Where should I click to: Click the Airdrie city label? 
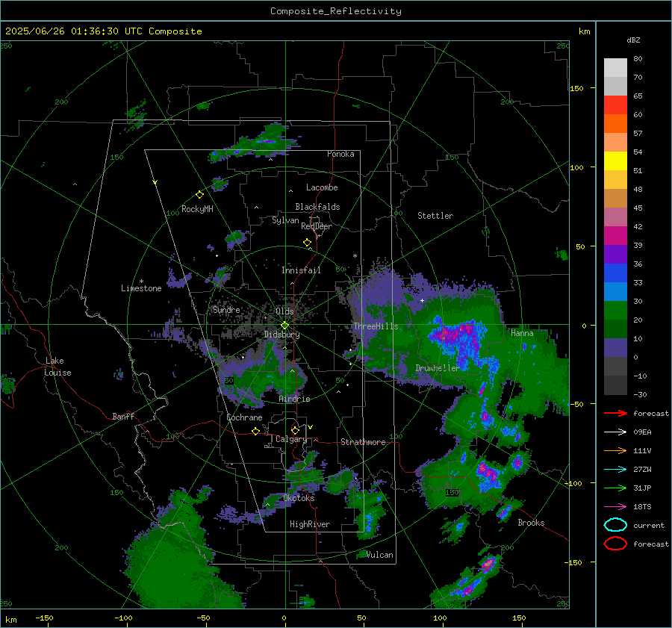click(294, 399)
